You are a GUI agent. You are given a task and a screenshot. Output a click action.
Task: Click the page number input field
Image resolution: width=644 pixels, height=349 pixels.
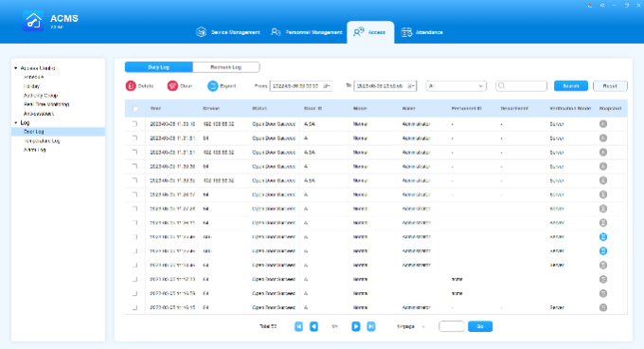click(x=452, y=326)
